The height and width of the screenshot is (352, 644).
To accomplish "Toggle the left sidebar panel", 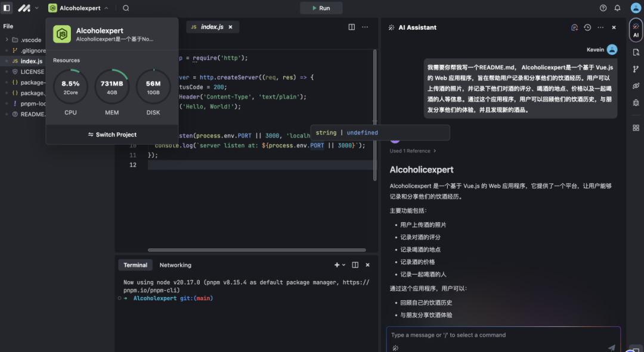I will (x=7, y=8).
